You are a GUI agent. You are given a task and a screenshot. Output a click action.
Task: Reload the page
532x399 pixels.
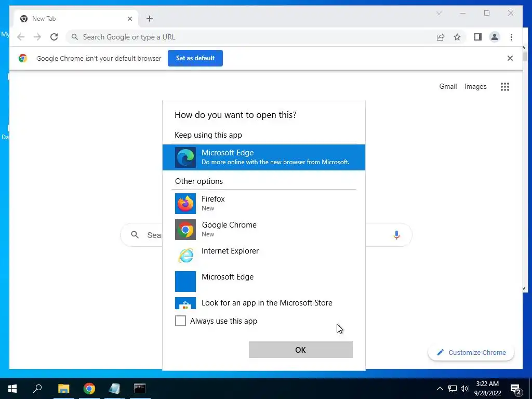click(x=54, y=37)
